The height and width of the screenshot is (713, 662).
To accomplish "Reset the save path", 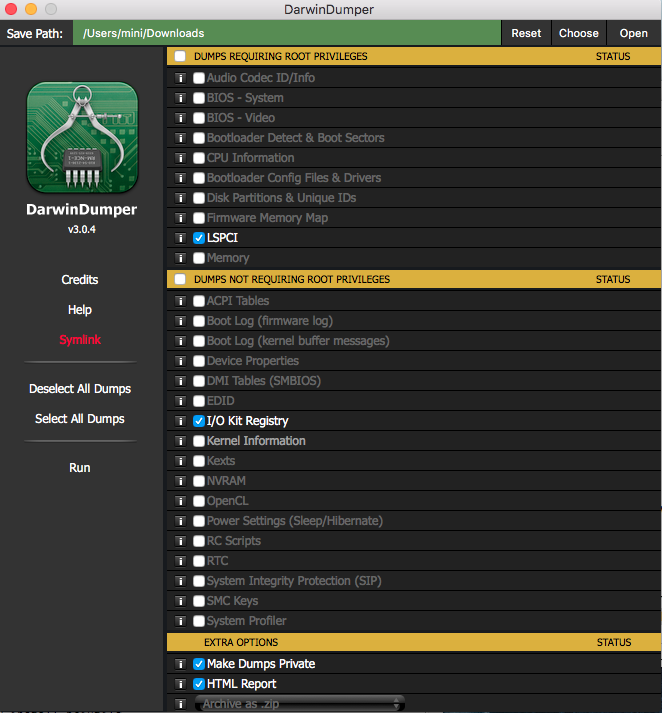I will pos(526,33).
